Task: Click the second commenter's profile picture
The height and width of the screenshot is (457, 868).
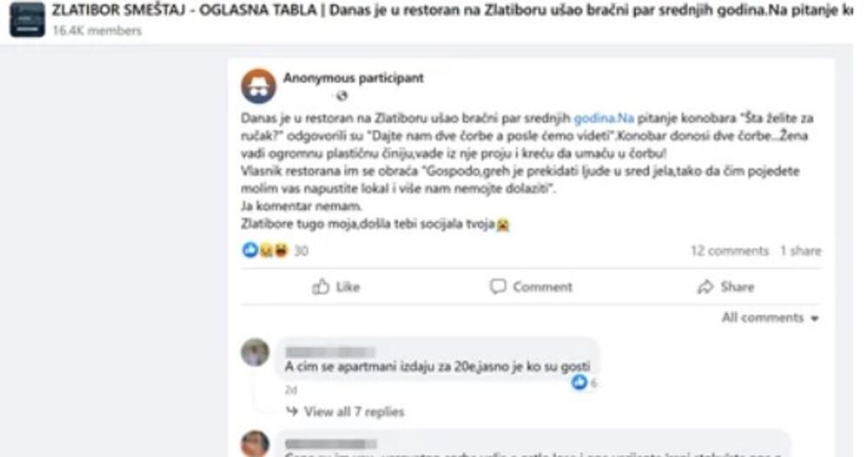Action: (255, 444)
